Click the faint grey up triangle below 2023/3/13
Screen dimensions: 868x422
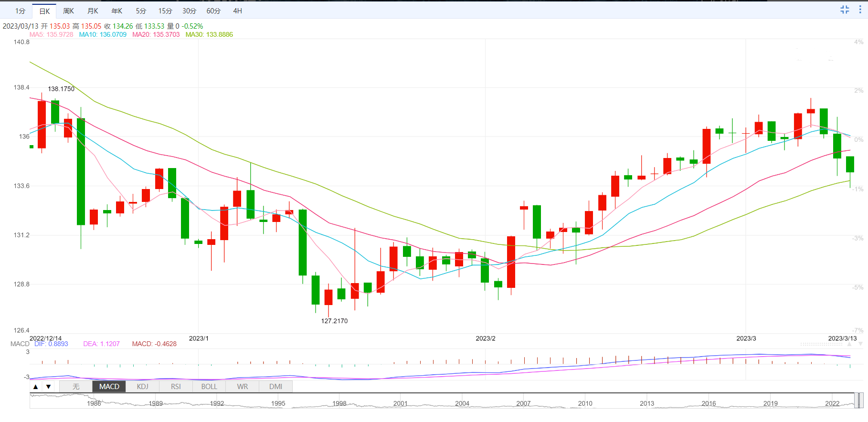pos(849,344)
